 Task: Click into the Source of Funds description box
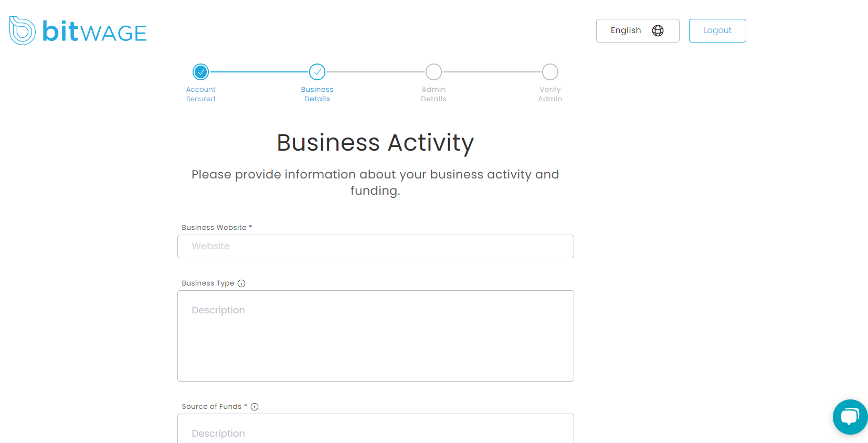(x=375, y=430)
